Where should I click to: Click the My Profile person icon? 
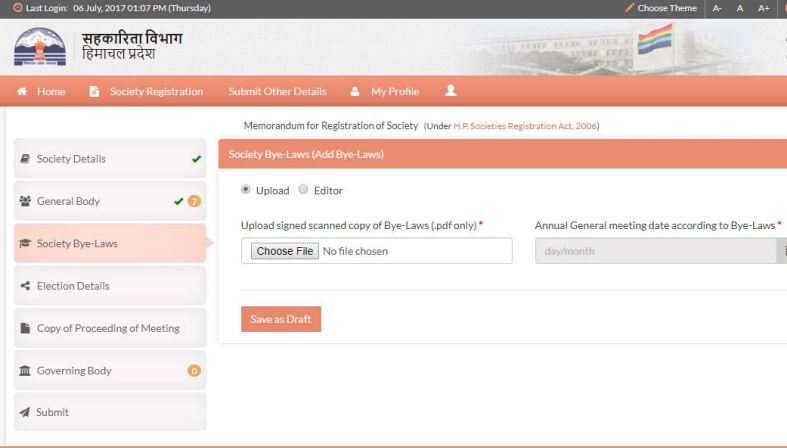coord(355,91)
